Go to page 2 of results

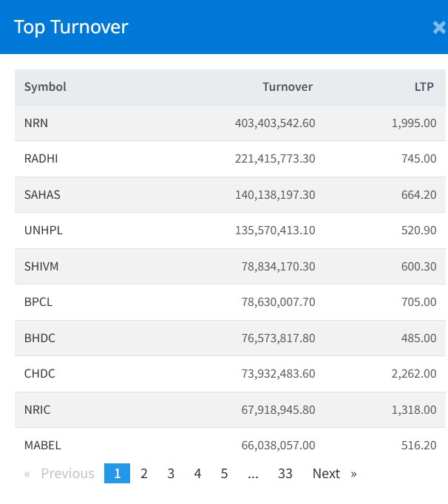pos(144,474)
